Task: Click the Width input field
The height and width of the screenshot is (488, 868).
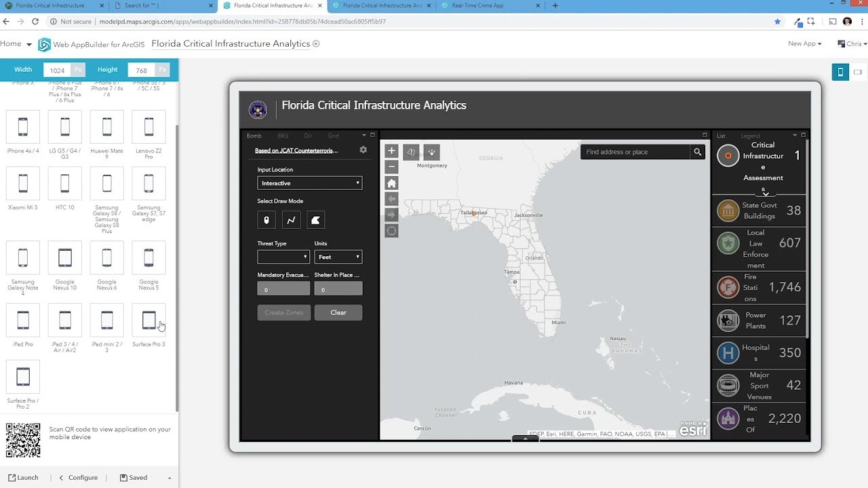Action: click(57, 70)
